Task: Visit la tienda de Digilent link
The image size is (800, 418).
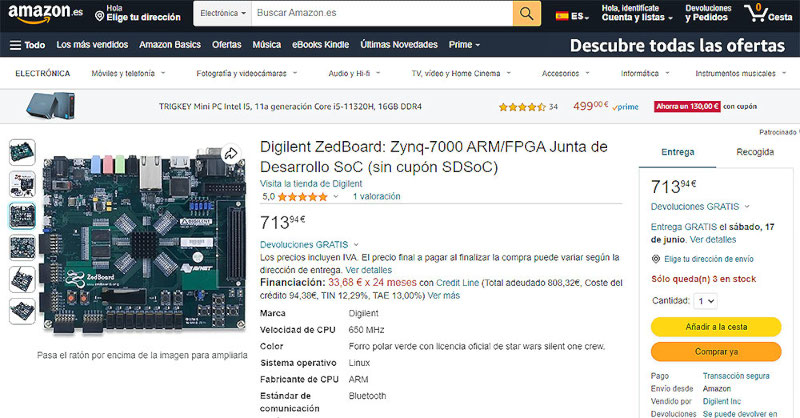Action: coord(311,184)
